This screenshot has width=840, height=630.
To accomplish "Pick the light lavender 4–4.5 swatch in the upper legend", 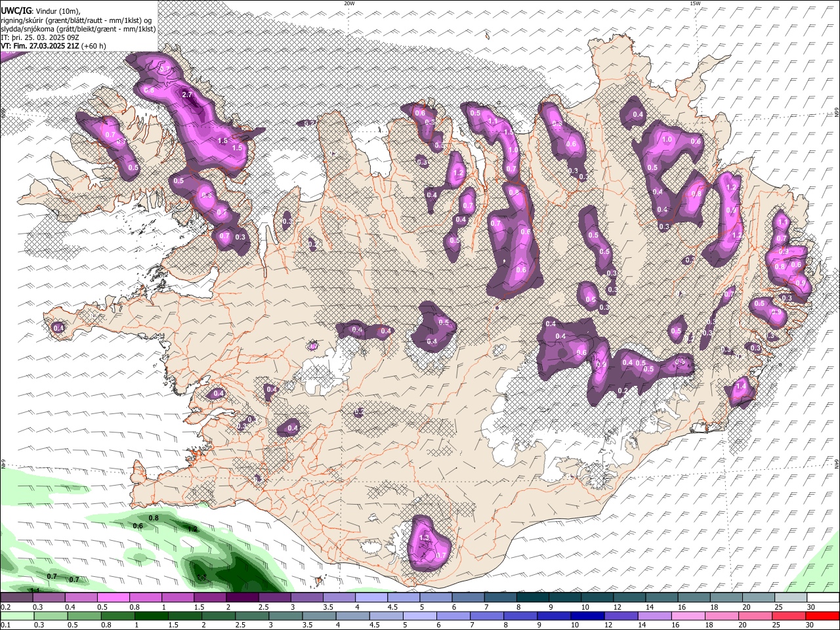I will click(x=371, y=597).
